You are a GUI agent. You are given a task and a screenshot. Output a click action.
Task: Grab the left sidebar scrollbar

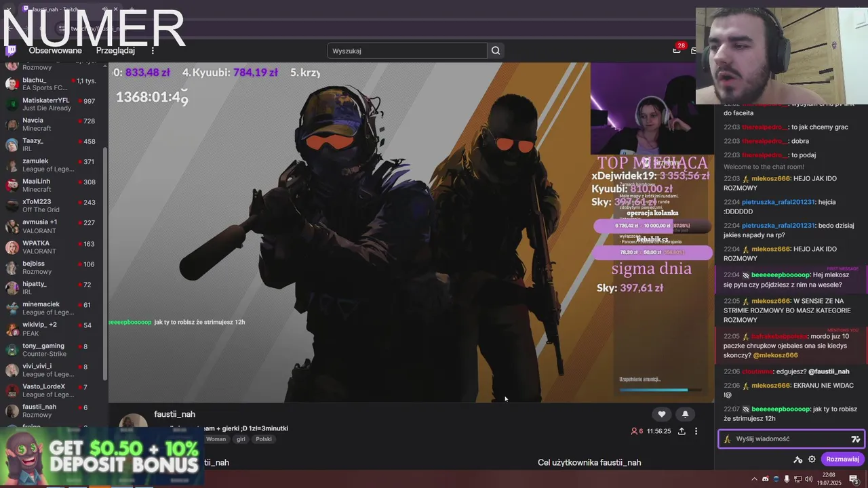click(104, 264)
